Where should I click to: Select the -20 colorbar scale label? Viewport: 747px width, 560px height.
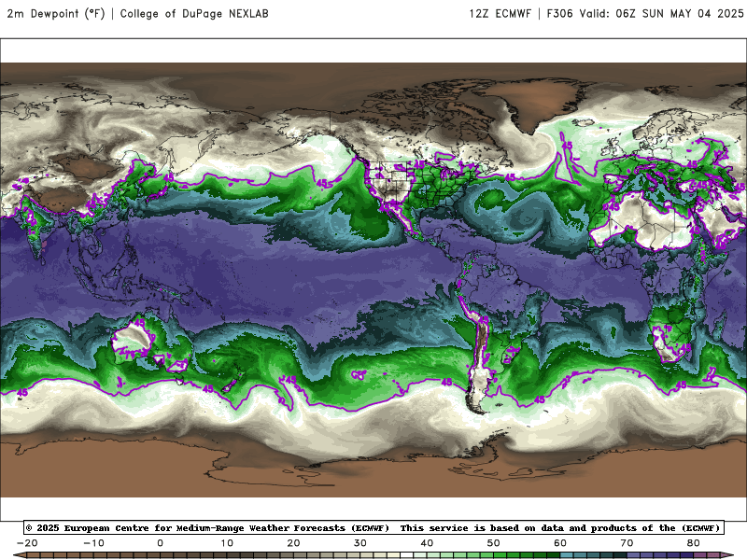(x=27, y=543)
